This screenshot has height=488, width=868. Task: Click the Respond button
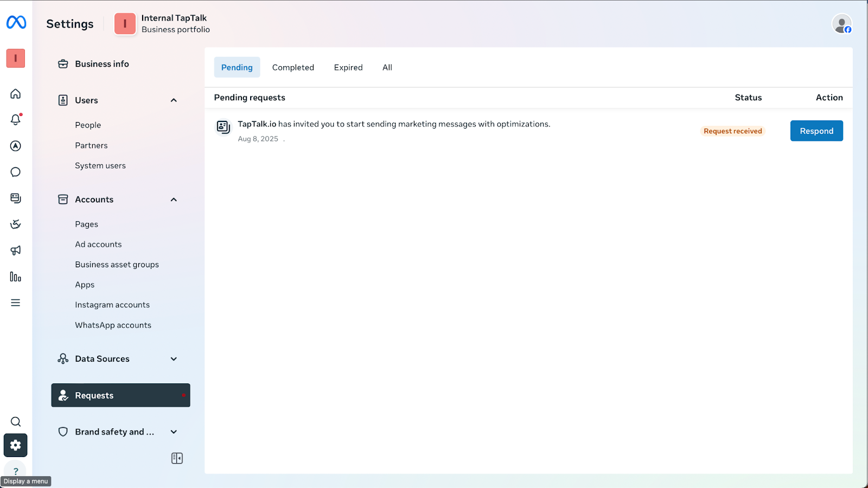pyautogui.click(x=816, y=131)
